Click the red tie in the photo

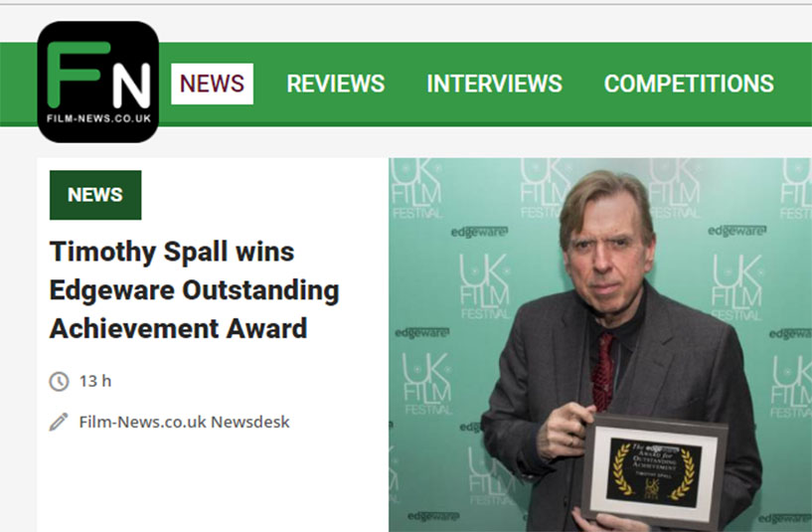point(602,372)
